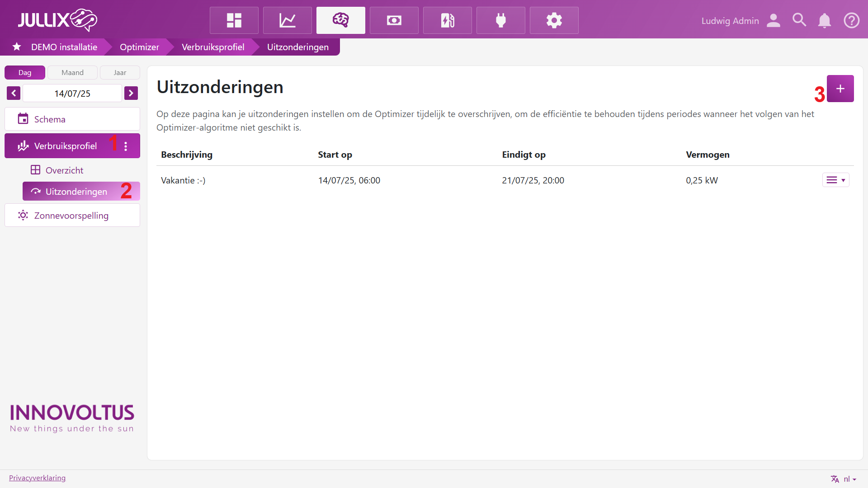Open the settings gear icon
Screen dimensions: 868x488
click(x=554, y=20)
